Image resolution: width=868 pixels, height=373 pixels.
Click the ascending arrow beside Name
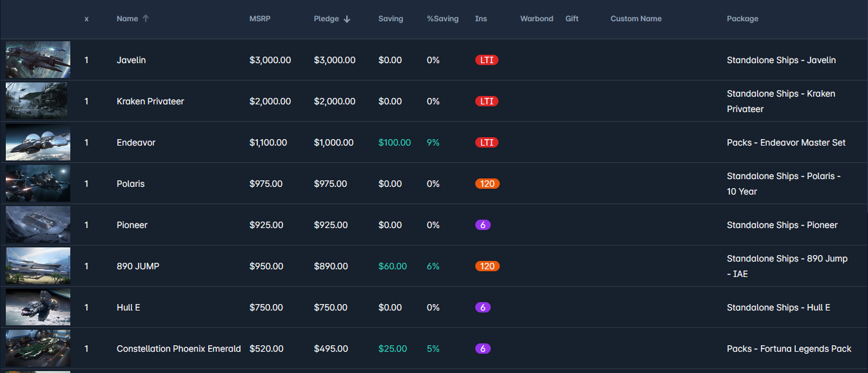click(146, 19)
